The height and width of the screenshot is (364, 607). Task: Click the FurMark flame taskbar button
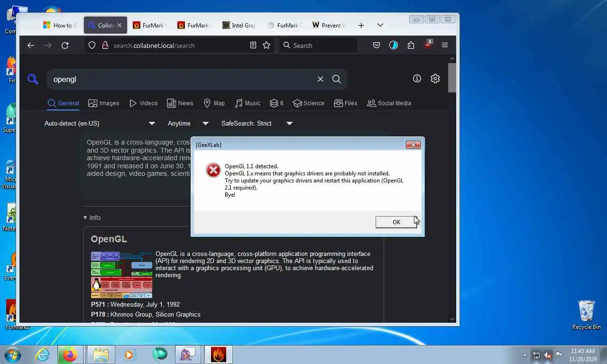pos(218,355)
